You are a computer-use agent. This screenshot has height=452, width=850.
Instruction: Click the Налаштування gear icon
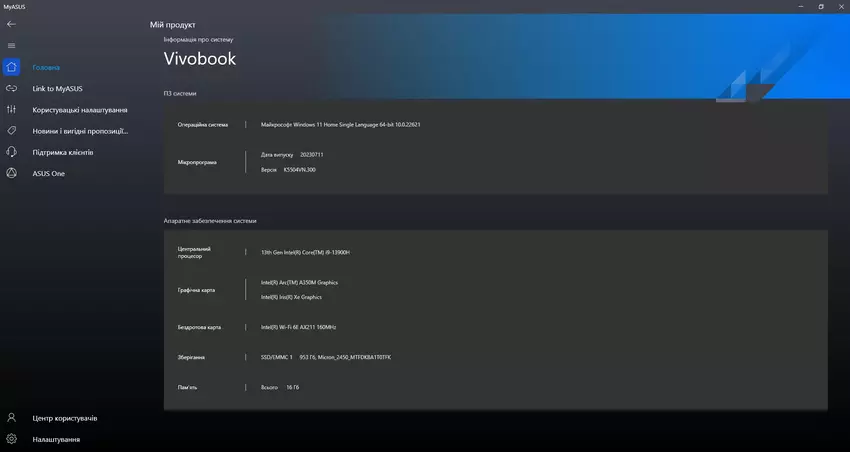point(11,439)
